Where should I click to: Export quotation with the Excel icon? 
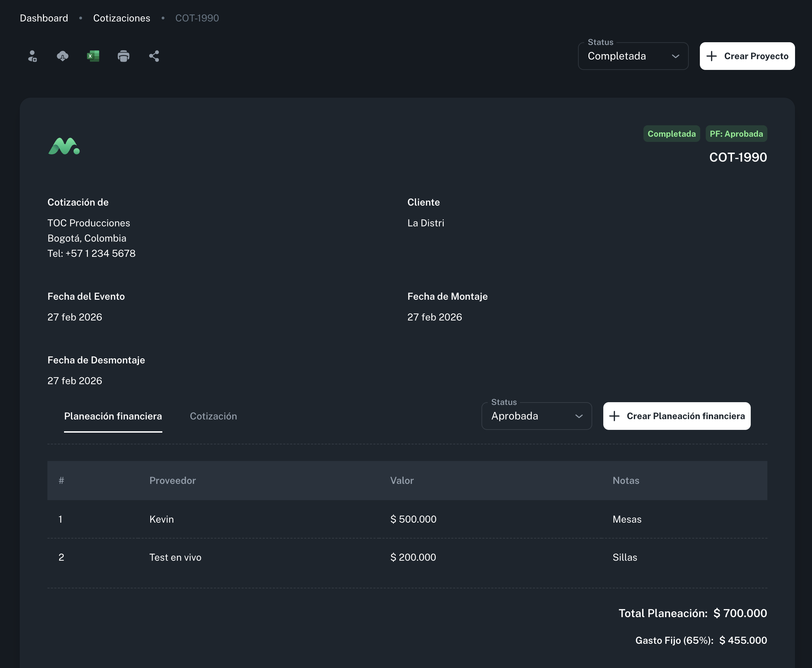coord(93,56)
